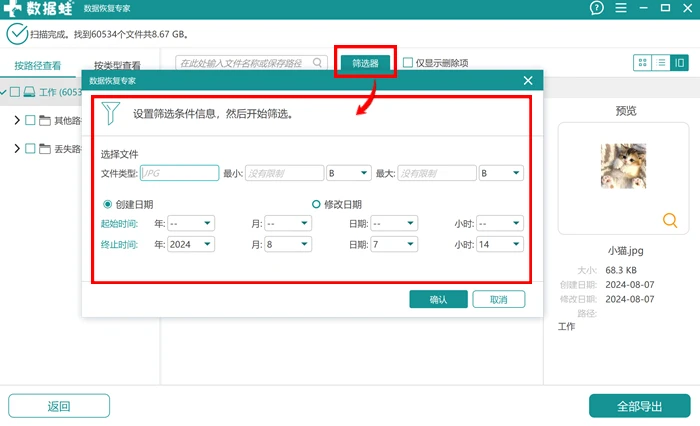Open the end-time hour dropdown showing 14
Image resolution: width=700 pixels, height=426 pixels.
click(500, 244)
